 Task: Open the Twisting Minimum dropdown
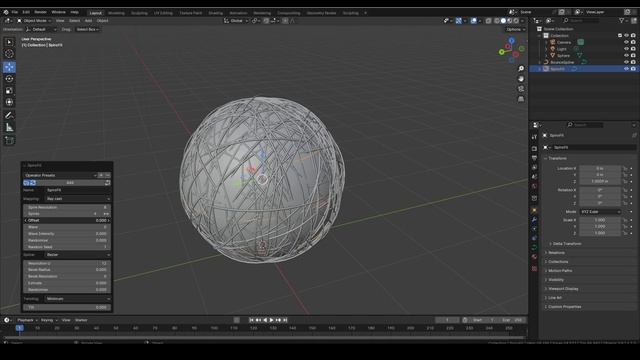tap(78, 299)
